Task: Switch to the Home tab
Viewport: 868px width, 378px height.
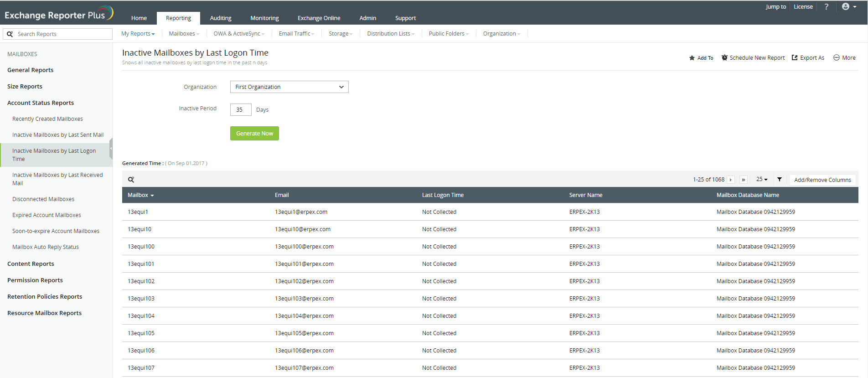Action: coord(139,18)
